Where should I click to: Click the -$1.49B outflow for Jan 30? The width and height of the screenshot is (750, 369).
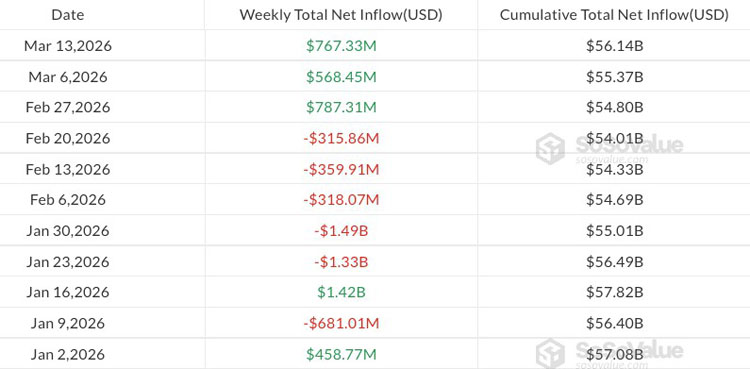tap(341, 231)
